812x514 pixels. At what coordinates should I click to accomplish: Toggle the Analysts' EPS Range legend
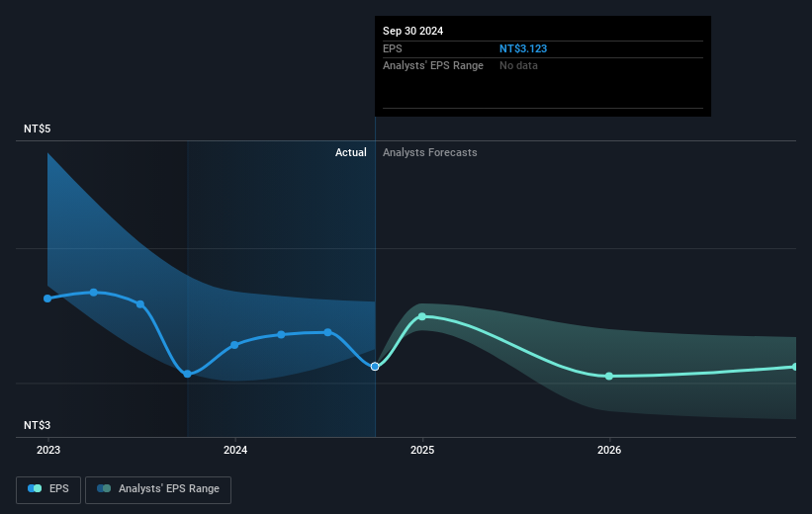pyautogui.click(x=158, y=489)
